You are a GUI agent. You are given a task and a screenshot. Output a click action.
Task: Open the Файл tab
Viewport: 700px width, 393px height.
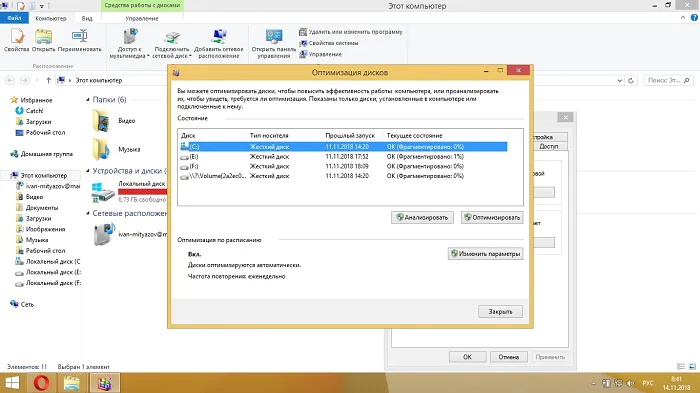(14, 18)
